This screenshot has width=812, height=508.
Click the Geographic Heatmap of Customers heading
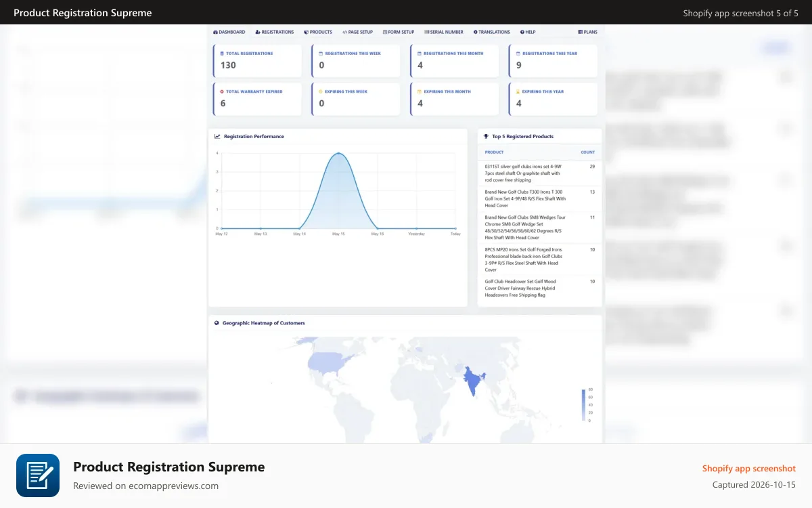coord(264,323)
